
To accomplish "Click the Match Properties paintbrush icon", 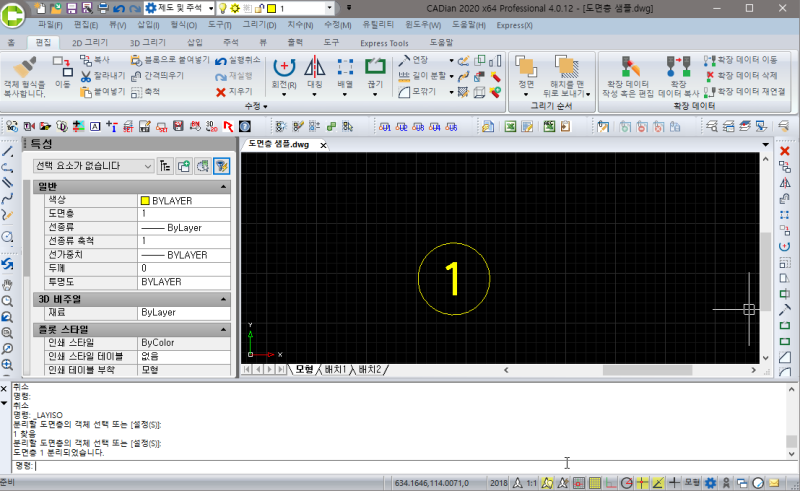I will click(x=23, y=67).
